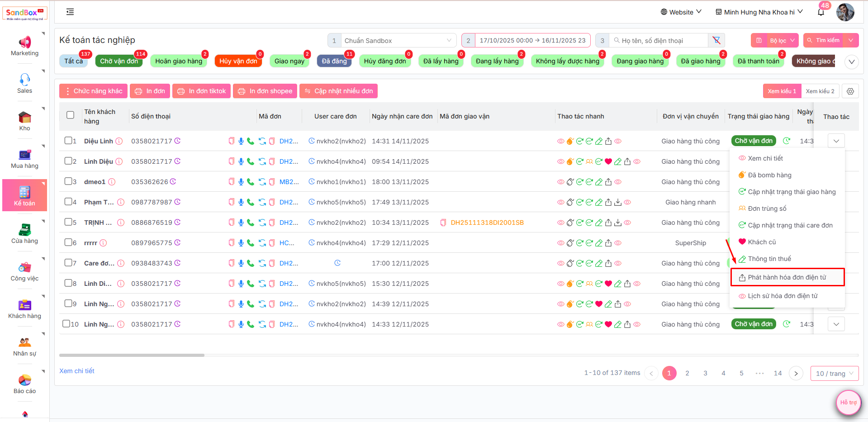The width and height of the screenshot is (868, 422).
Task: Click the notification bell icon
Action: (821, 12)
